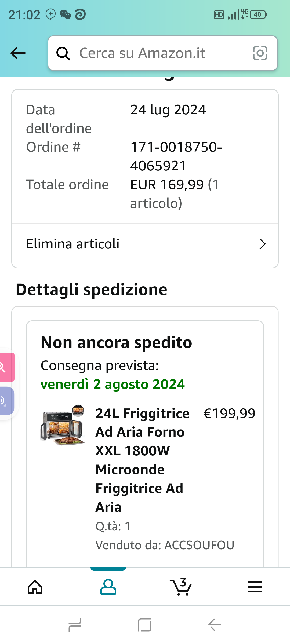The width and height of the screenshot is (290, 644).
Task: Tap the Elimina articoli row label
Action: 73,244
